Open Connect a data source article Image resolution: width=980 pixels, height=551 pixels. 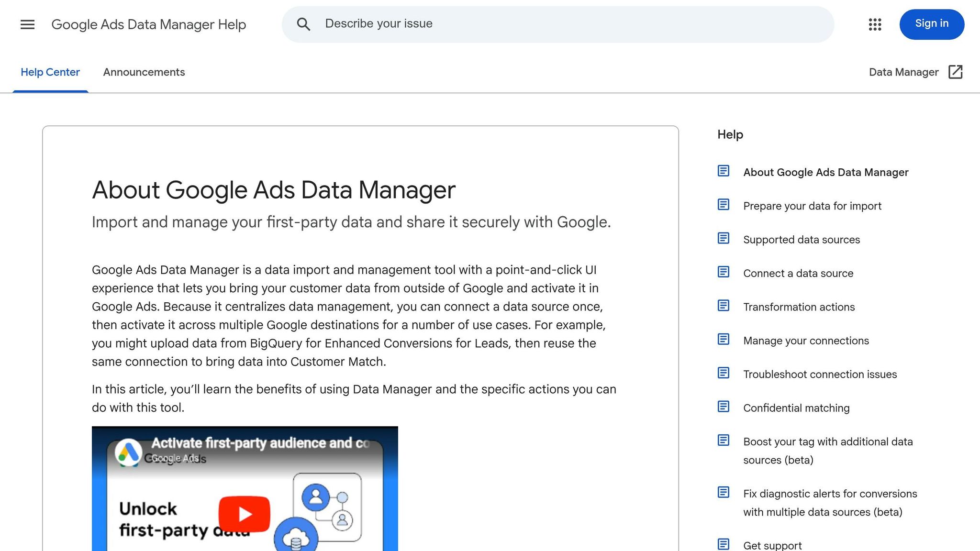(x=798, y=274)
